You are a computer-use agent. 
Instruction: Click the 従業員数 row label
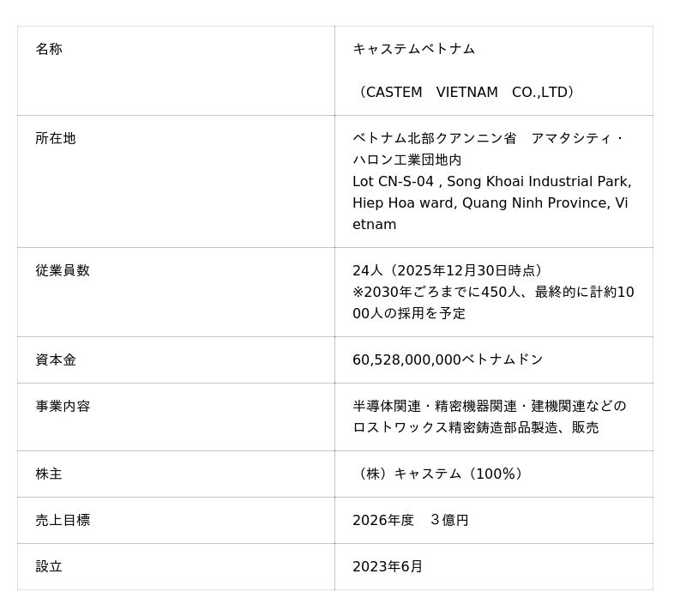click(x=63, y=270)
